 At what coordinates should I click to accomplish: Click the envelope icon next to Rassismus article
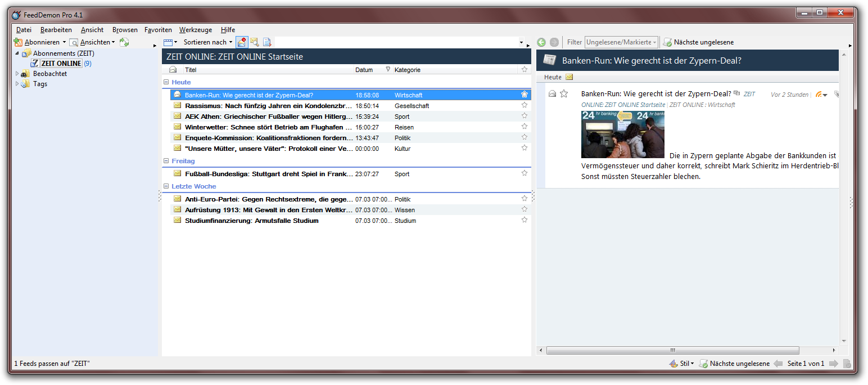tap(177, 105)
